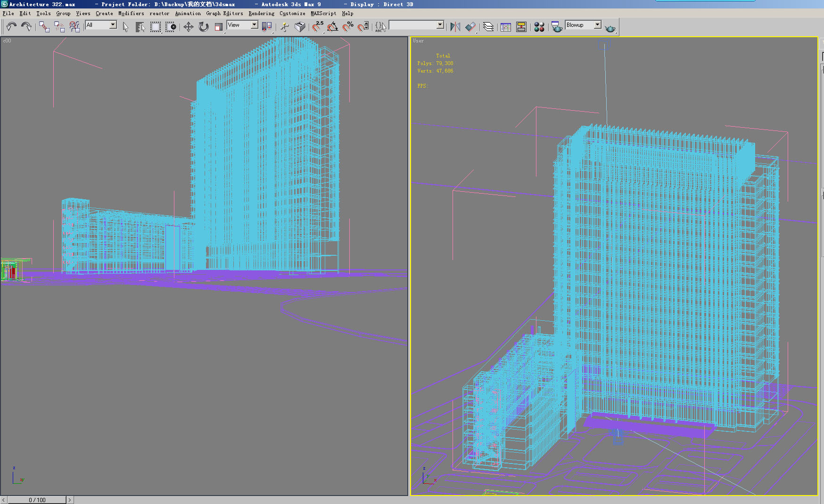Open the Layer Manager
Image resolution: width=824 pixels, height=504 pixels.
point(488,27)
